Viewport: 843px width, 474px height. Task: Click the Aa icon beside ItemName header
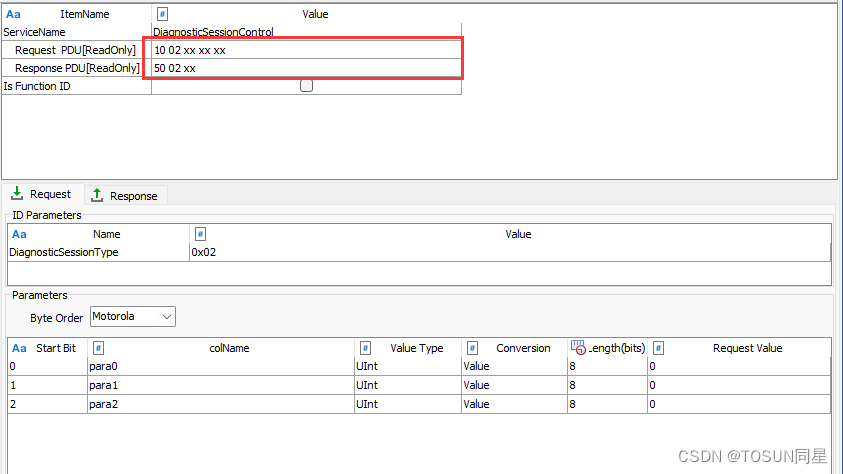[13, 15]
